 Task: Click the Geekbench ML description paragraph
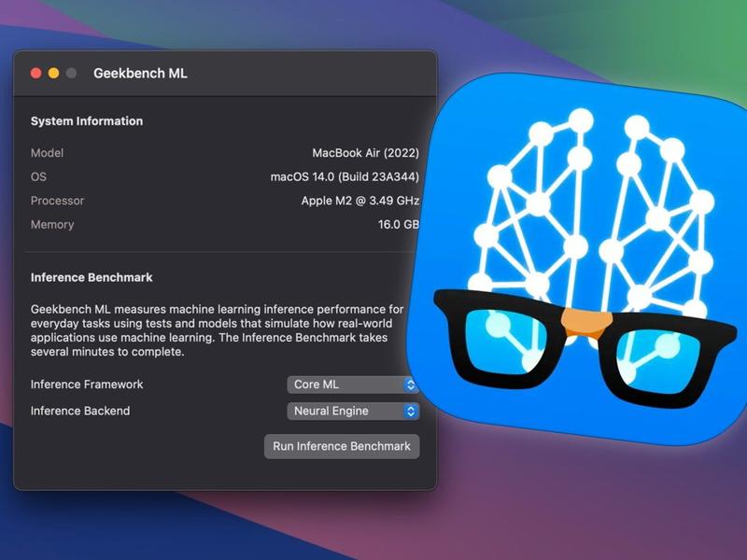tap(217, 330)
